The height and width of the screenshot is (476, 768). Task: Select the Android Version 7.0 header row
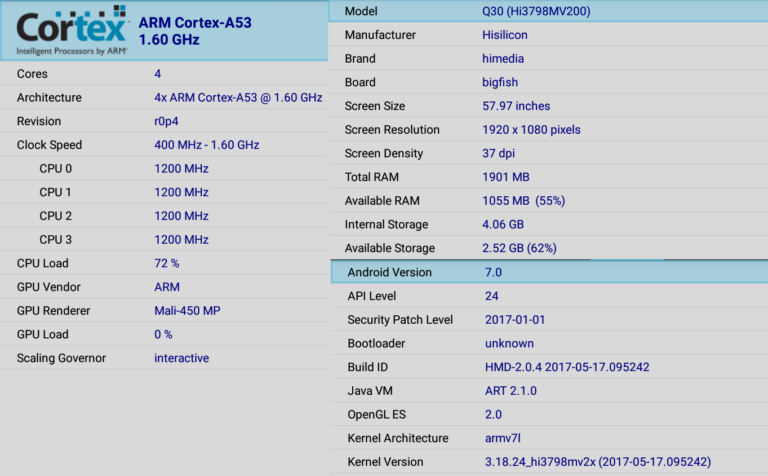pyautogui.click(x=550, y=272)
